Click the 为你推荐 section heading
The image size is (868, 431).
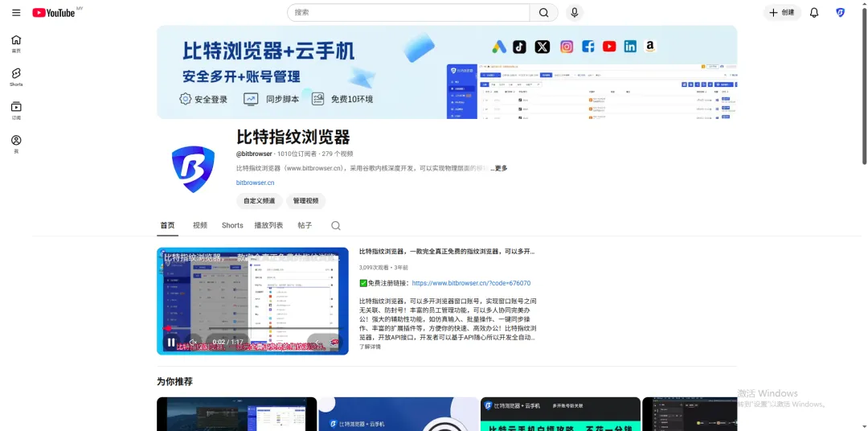pos(175,382)
